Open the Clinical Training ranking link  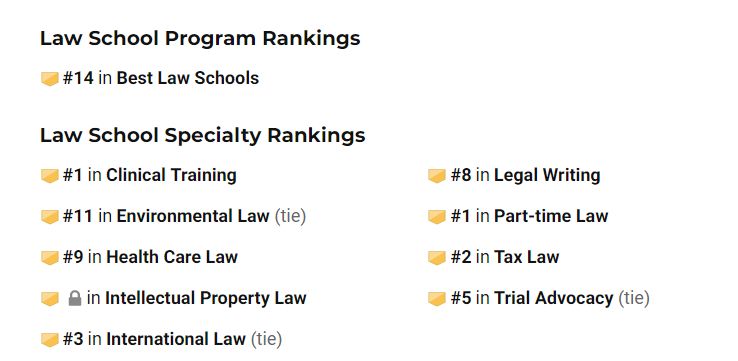tap(171, 175)
